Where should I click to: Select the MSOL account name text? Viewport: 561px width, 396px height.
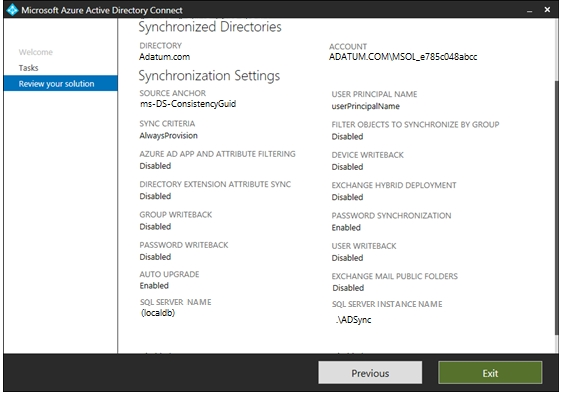(403, 57)
